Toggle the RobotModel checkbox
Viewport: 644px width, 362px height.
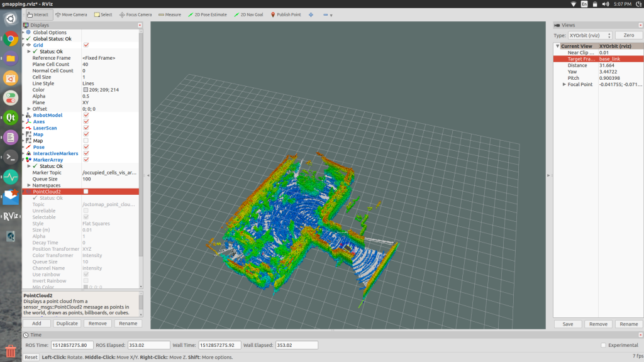click(86, 116)
